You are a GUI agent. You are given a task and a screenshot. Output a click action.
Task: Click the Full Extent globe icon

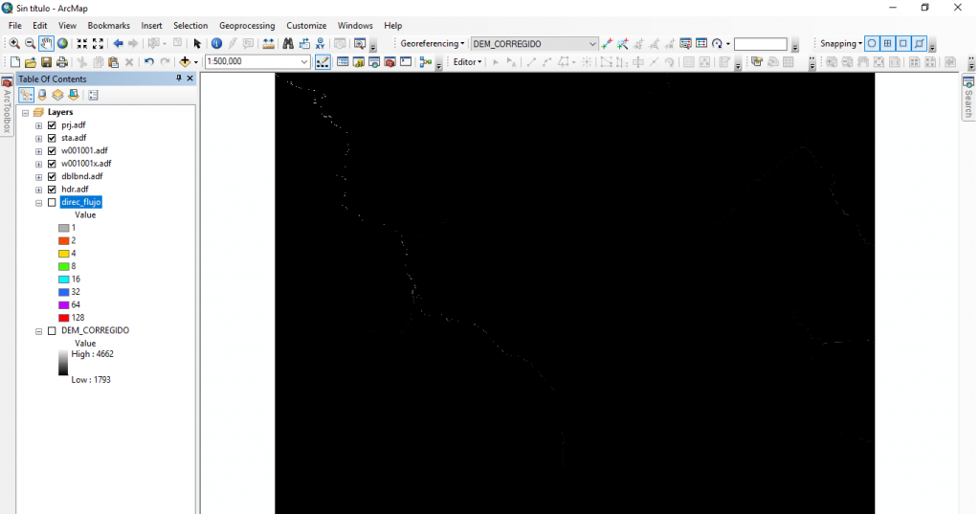click(x=62, y=44)
